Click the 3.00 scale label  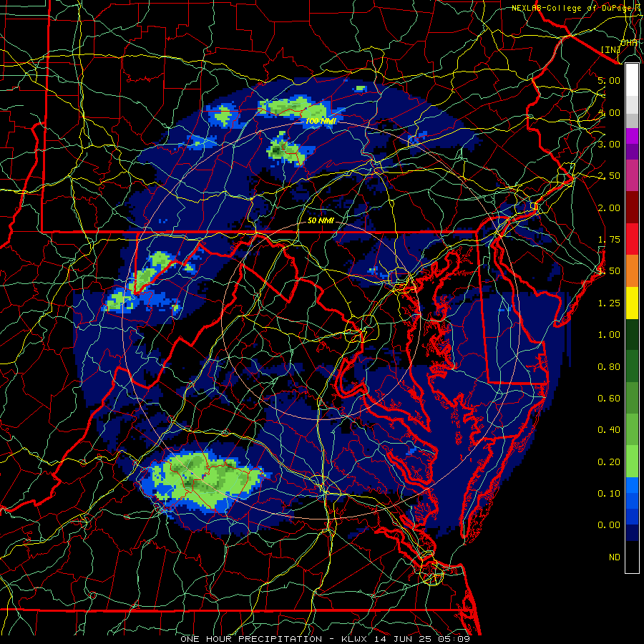[x=609, y=144]
